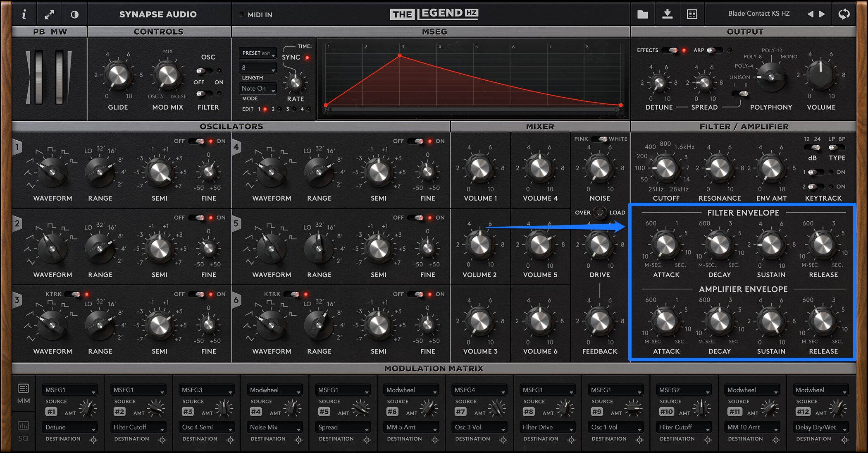Screen dimensions: 868x453
Task: Select MSEG edit slot 3
Action: click(x=294, y=109)
